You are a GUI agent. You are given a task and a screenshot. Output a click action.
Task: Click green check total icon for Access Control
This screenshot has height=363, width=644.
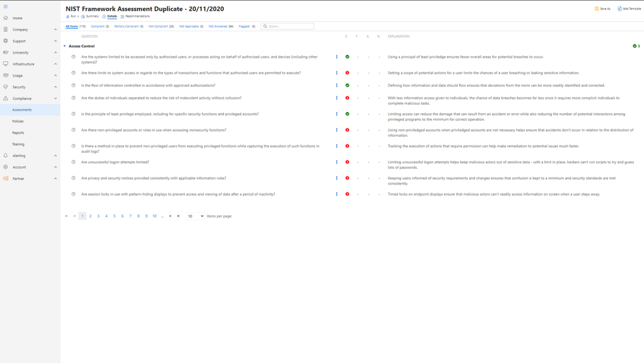tap(635, 46)
